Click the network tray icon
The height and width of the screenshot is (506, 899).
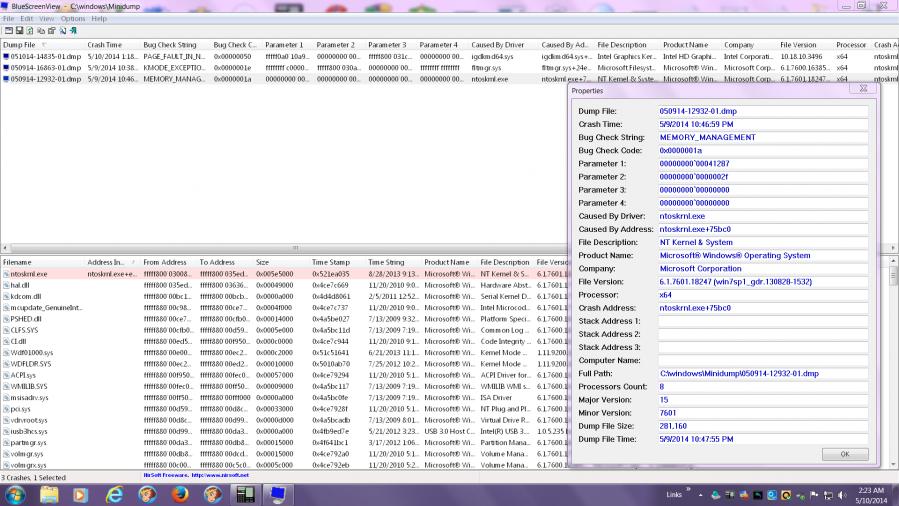coord(828,495)
